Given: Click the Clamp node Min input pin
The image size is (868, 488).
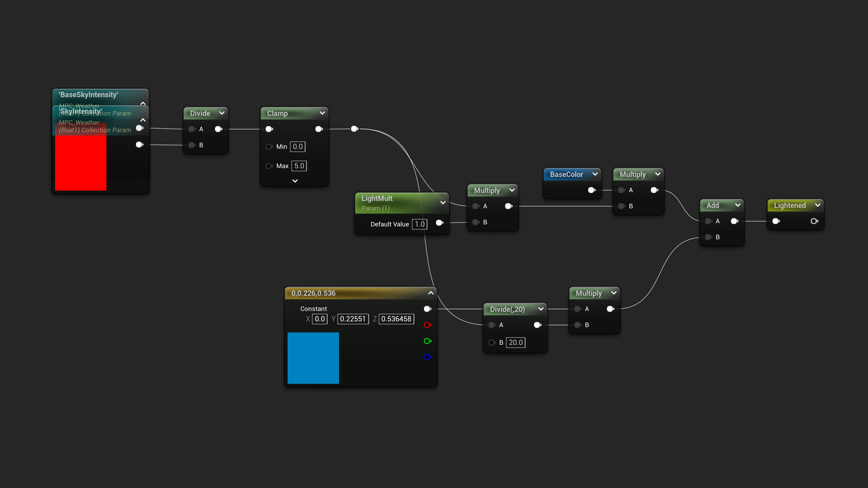Looking at the screenshot, I should 269,146.
